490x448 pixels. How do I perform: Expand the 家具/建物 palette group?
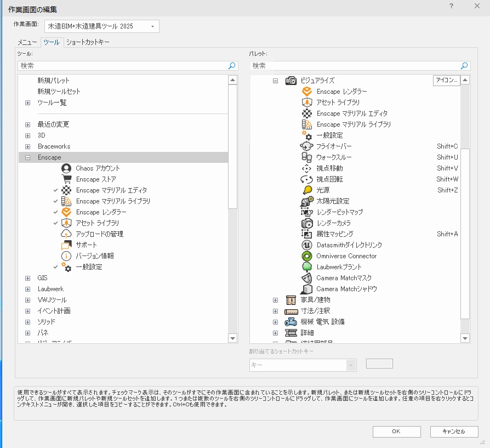click(x=276, y=300)
